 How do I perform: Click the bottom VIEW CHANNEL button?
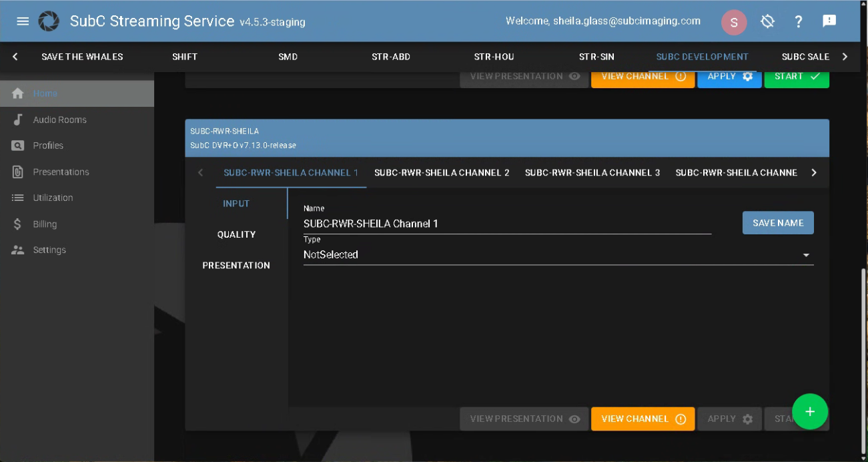coord(642,419)
